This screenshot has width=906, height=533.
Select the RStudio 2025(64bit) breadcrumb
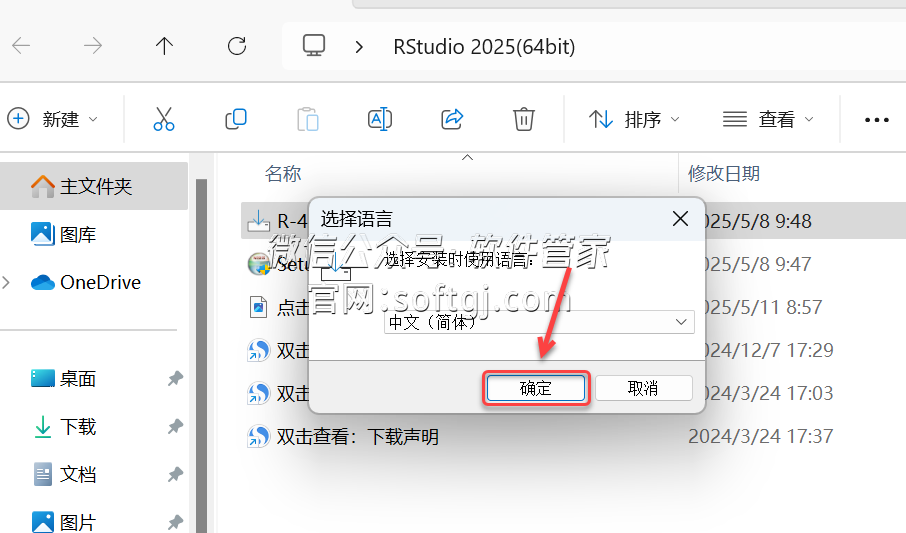484,47
